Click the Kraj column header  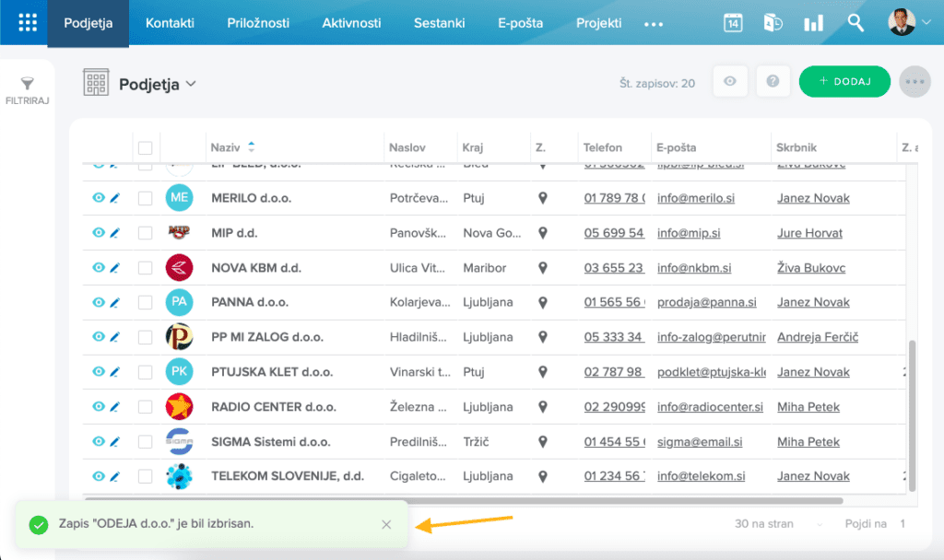[473, 147]
